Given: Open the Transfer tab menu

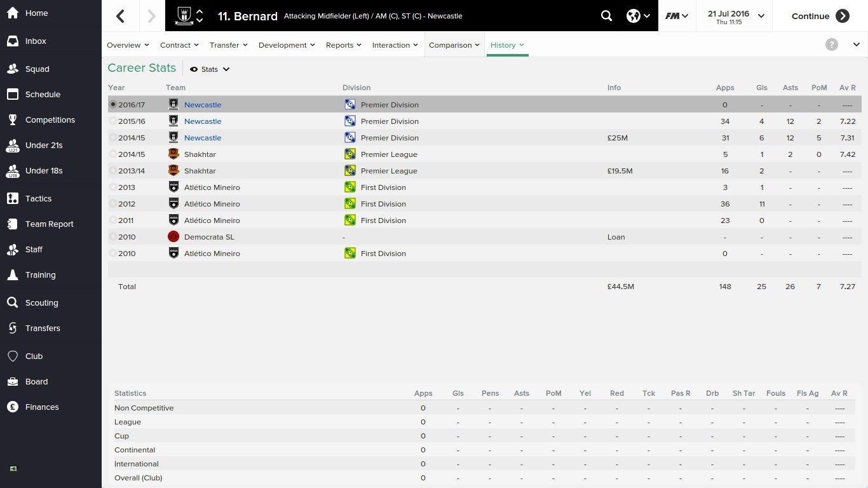Looking at the screenshot, I should (228, 45).
